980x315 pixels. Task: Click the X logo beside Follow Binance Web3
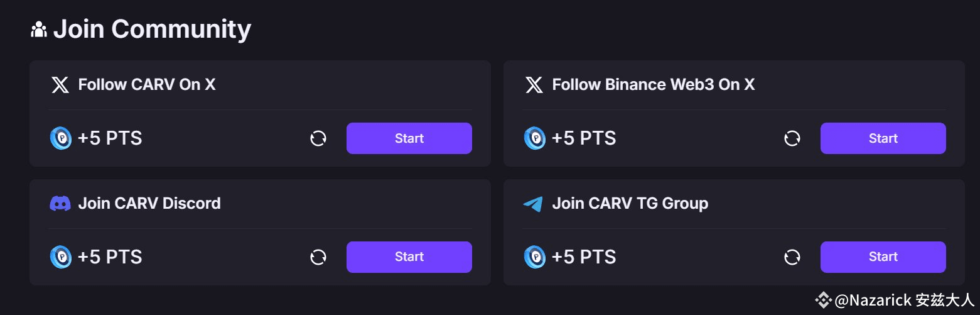[x=534, y=85]
